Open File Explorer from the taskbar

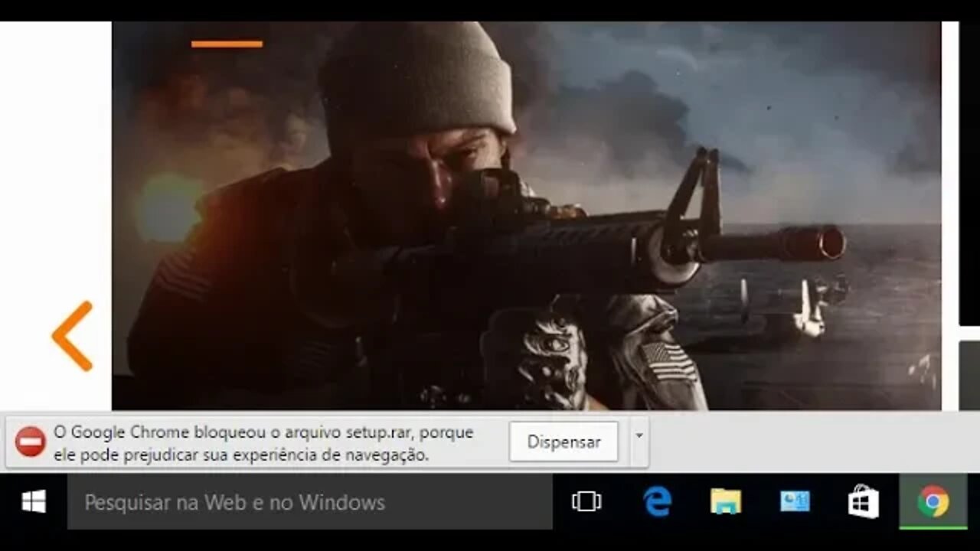click(x=726, y=502)
